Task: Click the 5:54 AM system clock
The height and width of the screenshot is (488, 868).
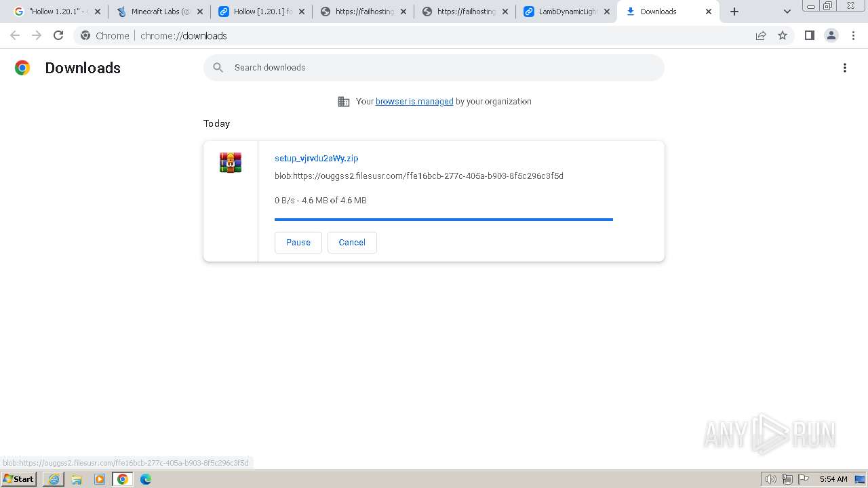Action: [x=833, y=479]
